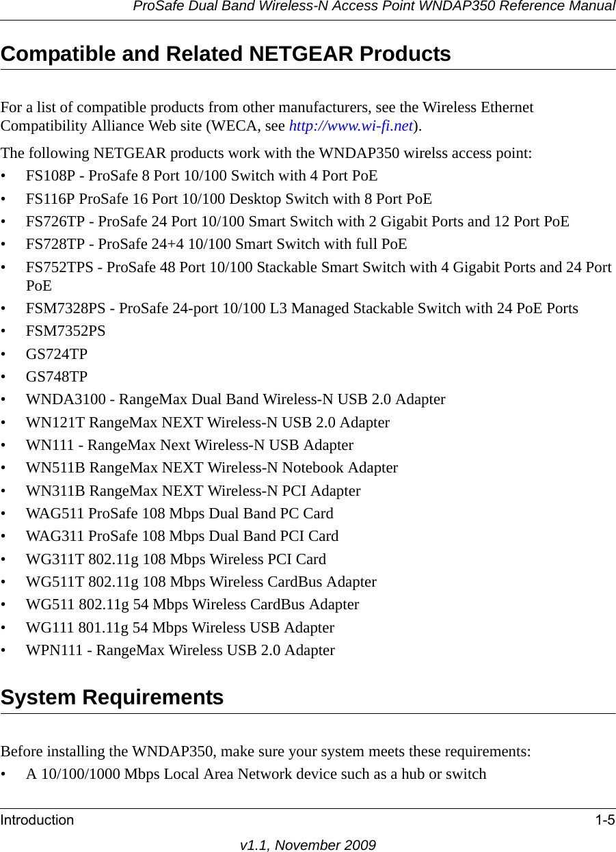616x852 pixels.
Task: Select the WG111 54 Mbps USB Adapter entry
Action: tap(180, 628)
